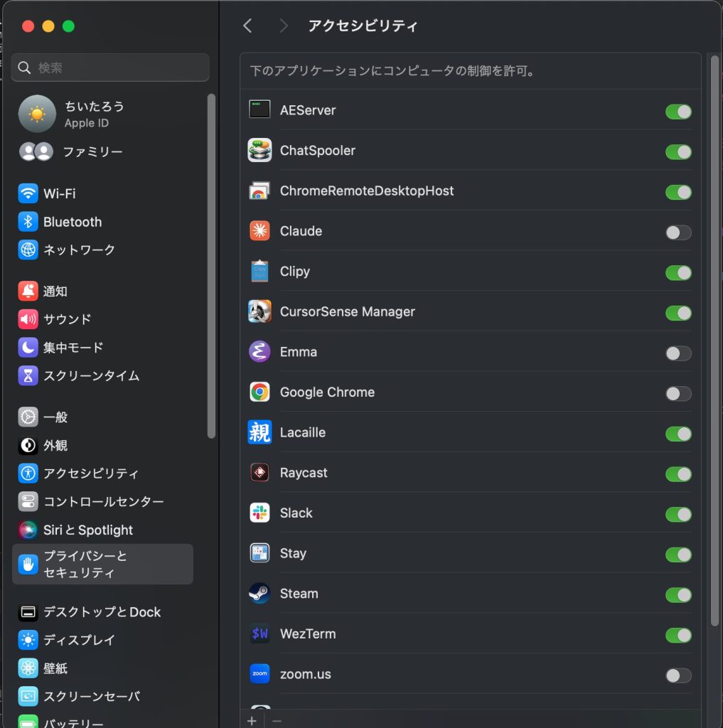The image size is (723, 728).
Task: Select ディスプレイ in the sidebar
Action: (x=102, y=640)
